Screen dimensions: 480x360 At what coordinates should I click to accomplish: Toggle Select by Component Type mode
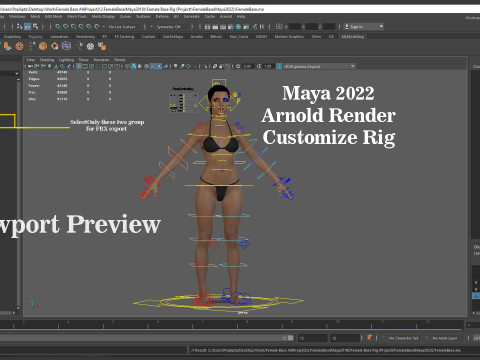(35, 27)
